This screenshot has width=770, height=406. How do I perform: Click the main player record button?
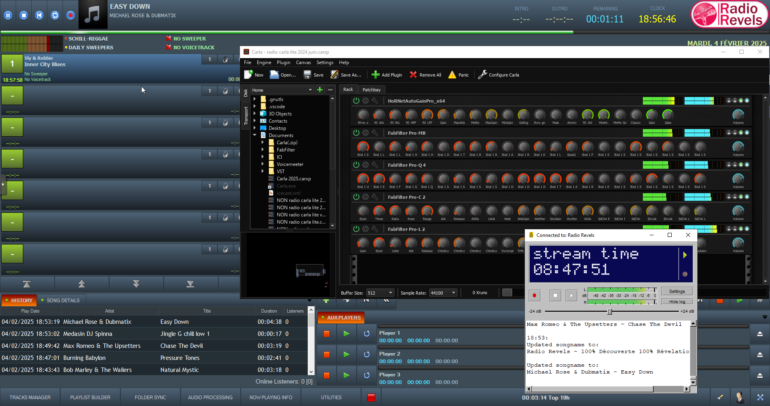tap(71, 15)
